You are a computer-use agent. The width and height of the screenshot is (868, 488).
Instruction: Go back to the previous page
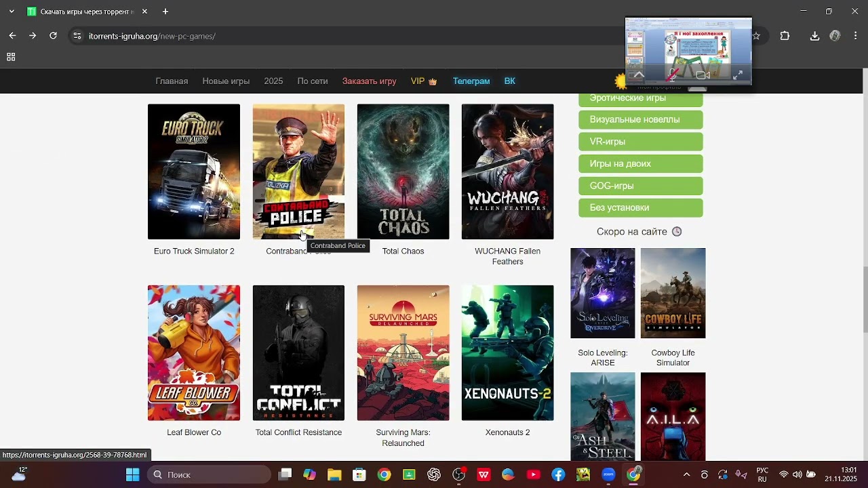[x=12, y=36]
